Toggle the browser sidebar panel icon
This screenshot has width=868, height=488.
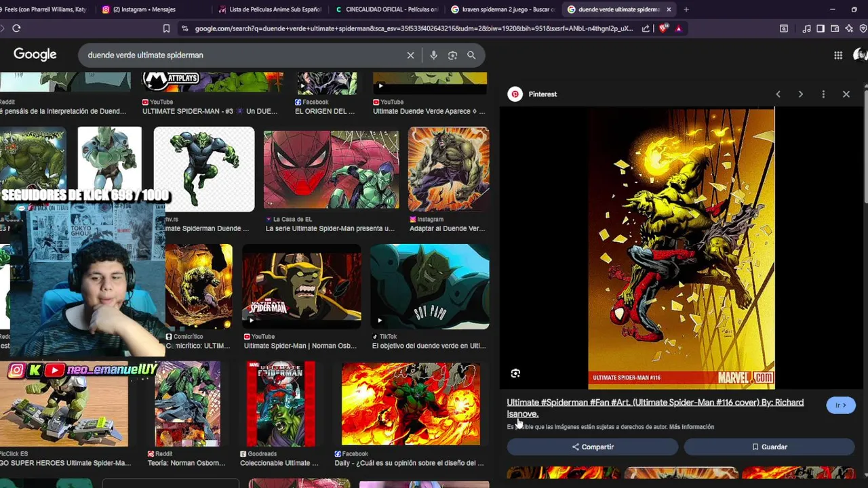tap(821, 28)
